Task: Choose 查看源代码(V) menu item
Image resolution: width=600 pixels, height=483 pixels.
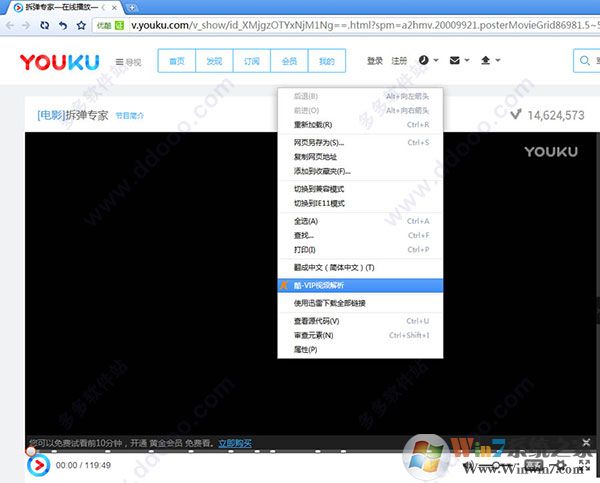Action: 360,321
